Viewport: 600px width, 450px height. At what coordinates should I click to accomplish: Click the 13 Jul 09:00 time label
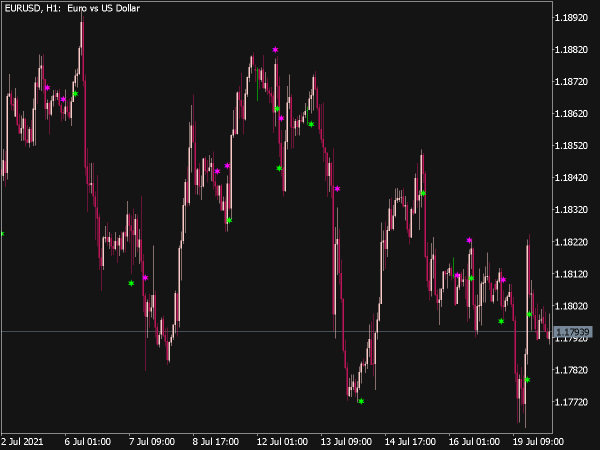346,442
